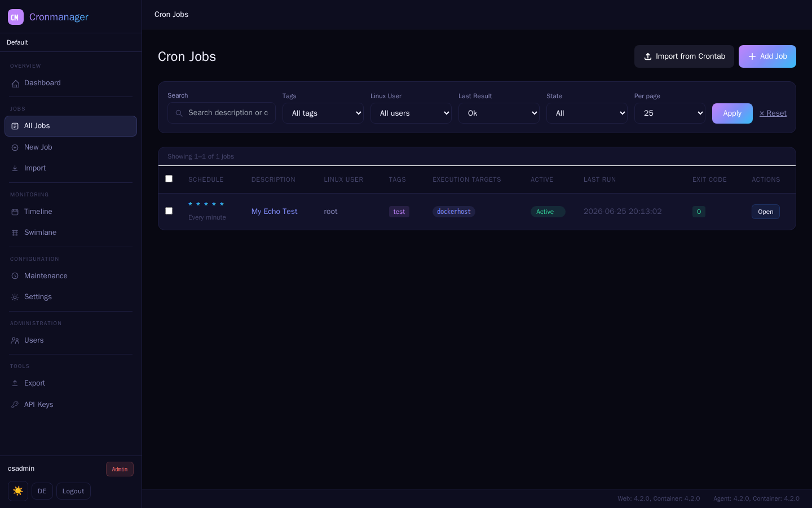This screenshot has width=812, height=508.
Task: Open API Keys page in sidebar
Action: click(x=70, y=405)
